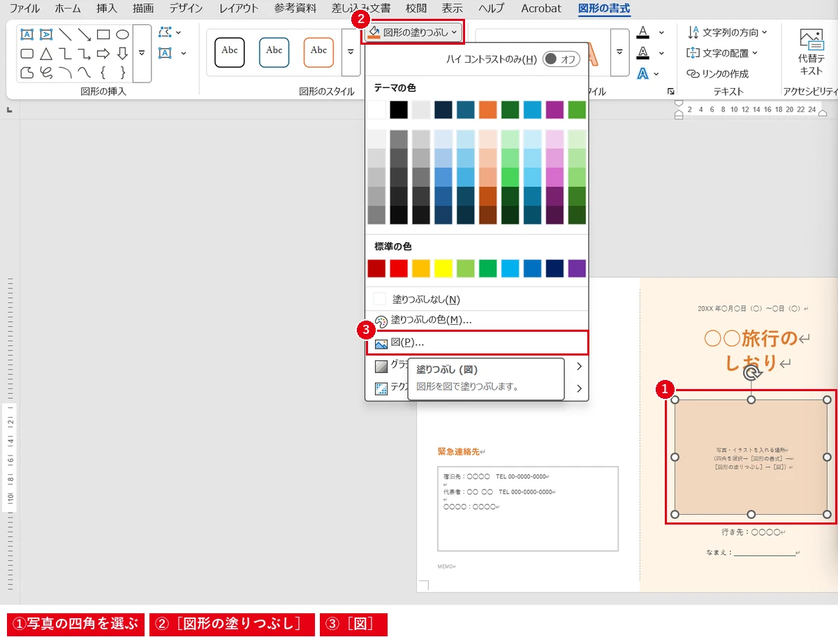Select the rounded rectangle shape
Image resolution: width=838 pixels, height=644 pixels.
pyautogui.click(x=27, y=53)
